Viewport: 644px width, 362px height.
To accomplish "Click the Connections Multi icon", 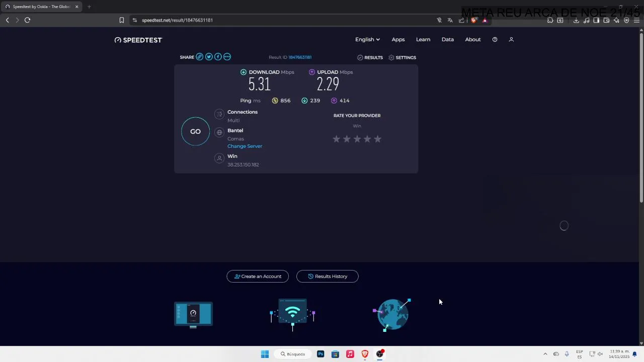I will tap(219, 115).
